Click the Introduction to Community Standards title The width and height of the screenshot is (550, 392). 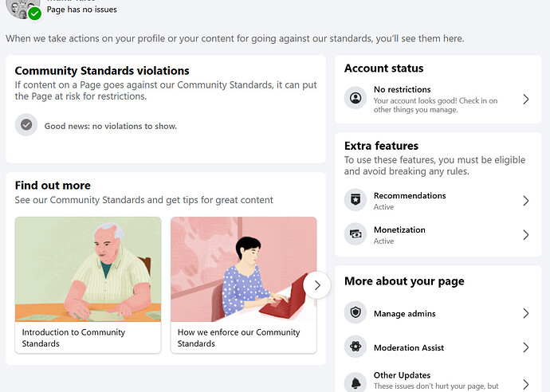click(x=73, y=338)
